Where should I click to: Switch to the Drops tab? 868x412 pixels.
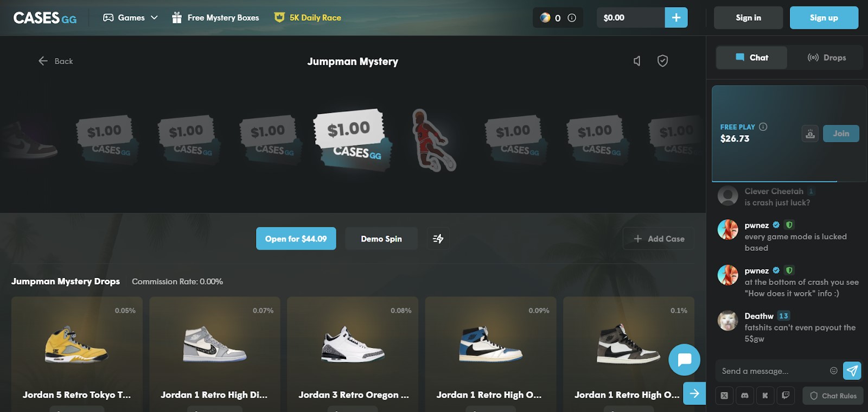[x=827, y=58]
